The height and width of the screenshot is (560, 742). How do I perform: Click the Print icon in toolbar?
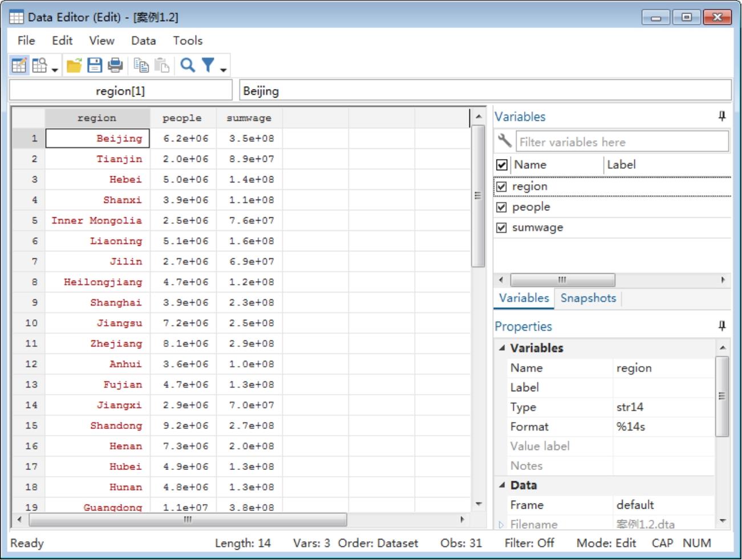coord(115,66)
